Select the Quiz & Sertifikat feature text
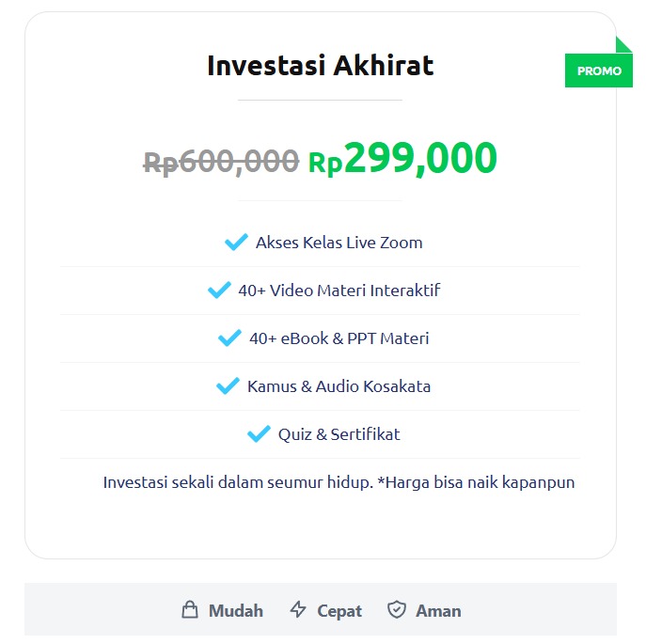This screenshot has height=644, width=646. click(x=339, y=434)
